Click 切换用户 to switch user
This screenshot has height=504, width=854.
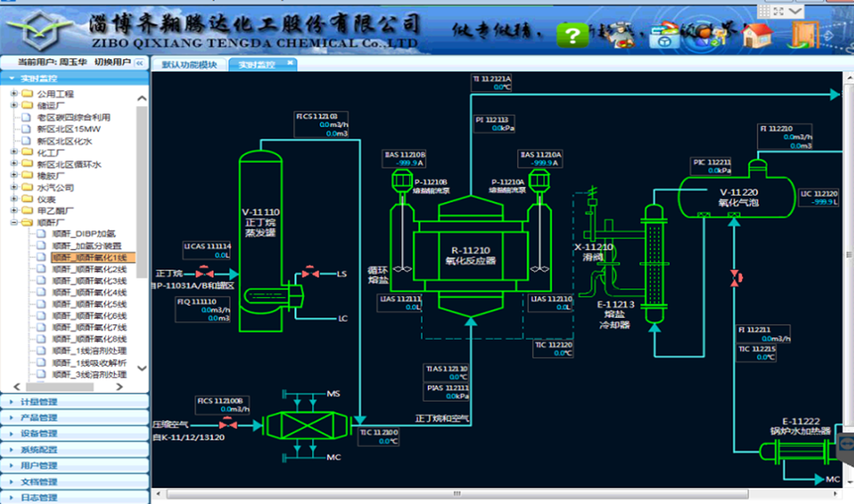[x=111, y=62]
